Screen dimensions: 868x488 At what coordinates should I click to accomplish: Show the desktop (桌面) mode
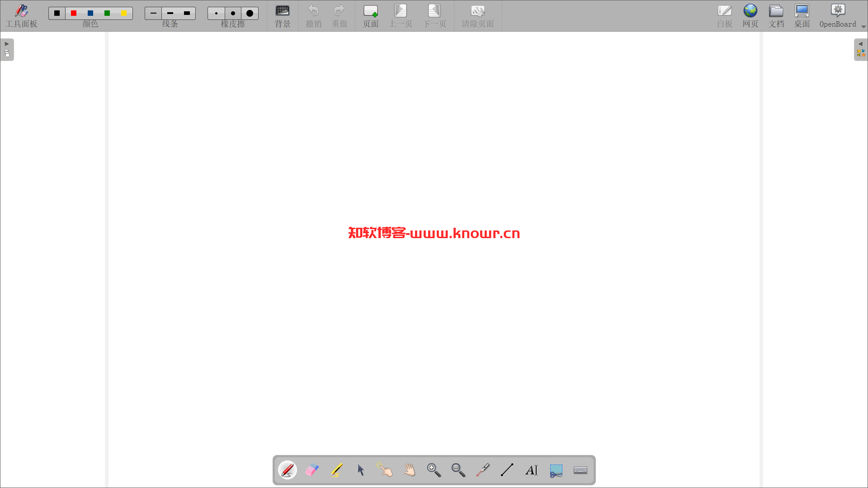(802, 16)
